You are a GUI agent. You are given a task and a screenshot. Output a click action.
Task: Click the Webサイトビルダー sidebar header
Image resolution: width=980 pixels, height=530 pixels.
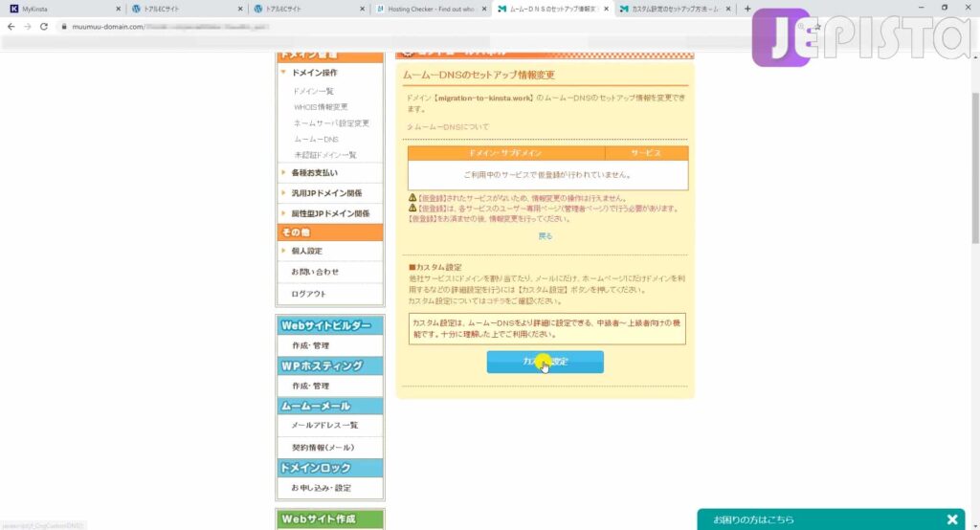[330, 325]
